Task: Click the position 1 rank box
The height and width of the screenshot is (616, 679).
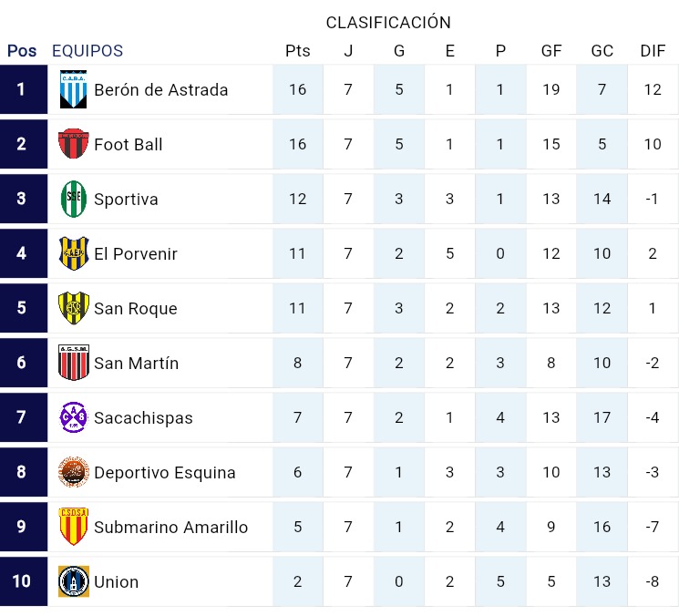Action: click(22, 89)
